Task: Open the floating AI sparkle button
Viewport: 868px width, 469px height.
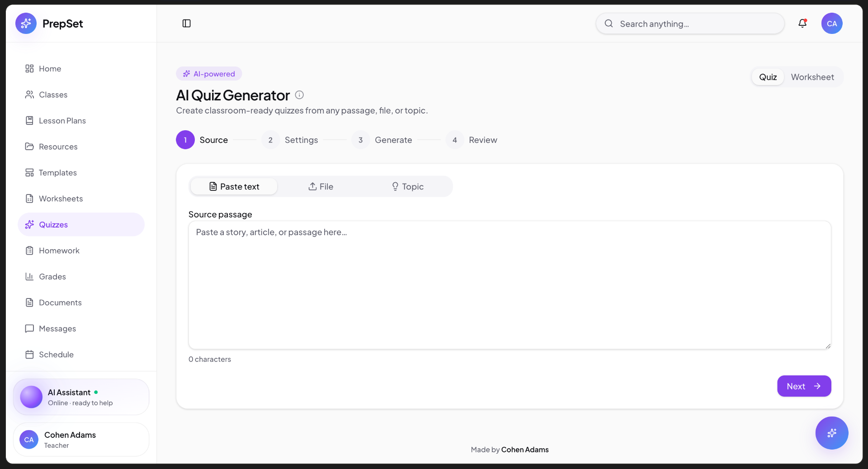Action: coord(832,433)
